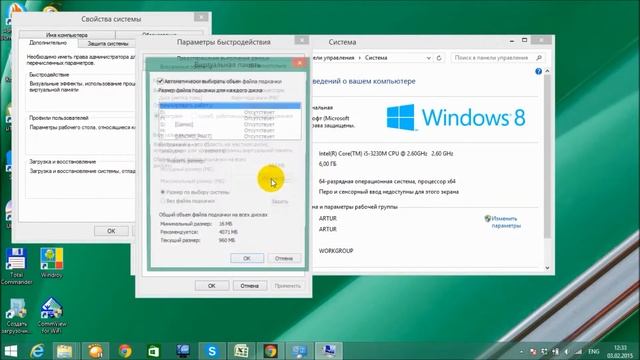Maximize the Система window

(x=524, y=40)
